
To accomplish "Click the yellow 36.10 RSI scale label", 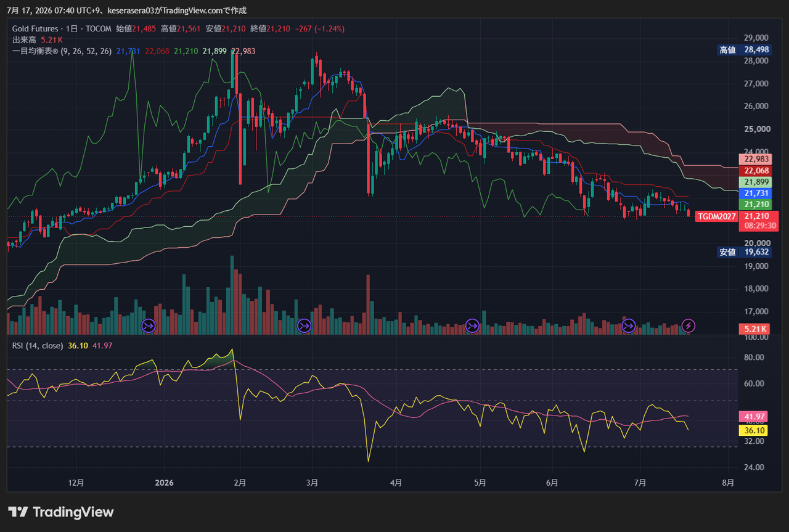I will [753, 431].
